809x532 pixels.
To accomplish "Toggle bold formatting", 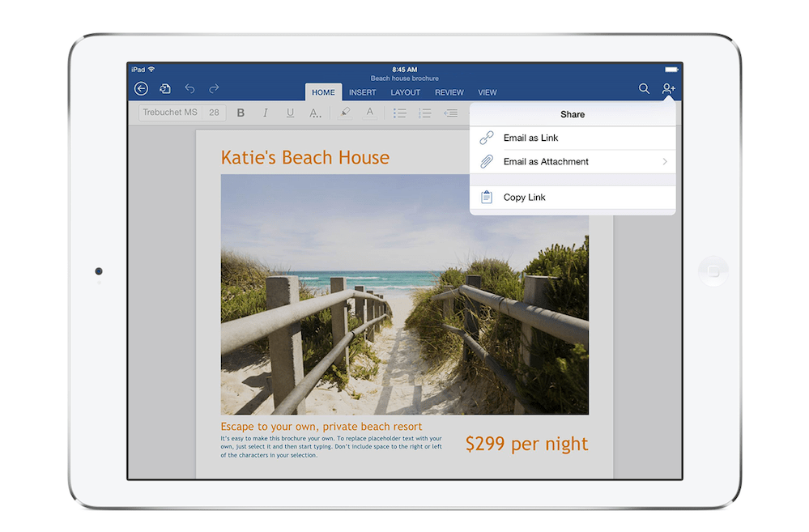I will 241,113.
